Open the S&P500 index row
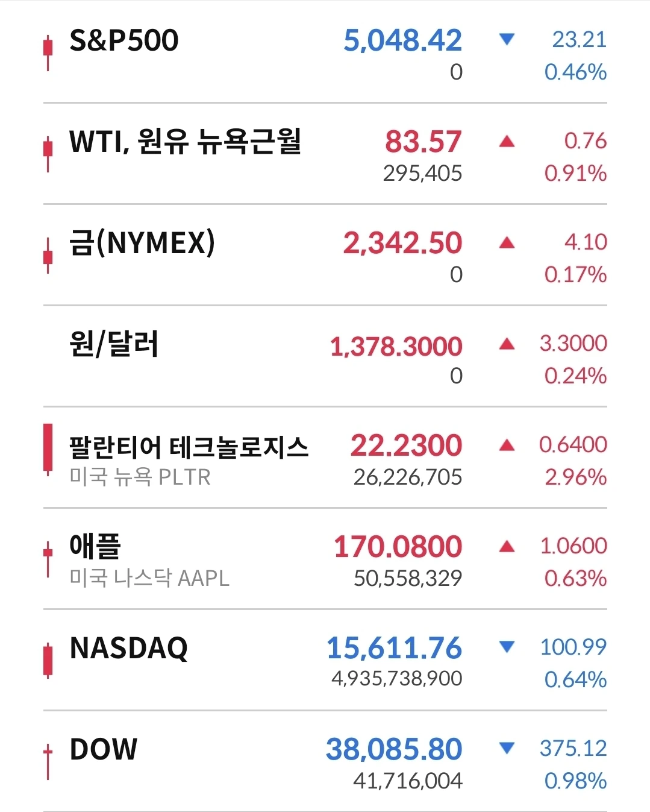Image resolution: width=650 pixels, height=812 pixels. pyautogui.click(x=124, y=41)
